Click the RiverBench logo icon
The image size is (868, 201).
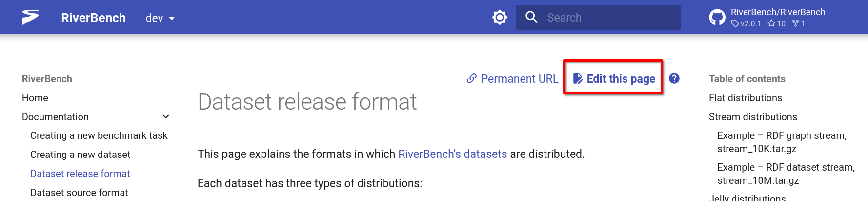[30, 18]
